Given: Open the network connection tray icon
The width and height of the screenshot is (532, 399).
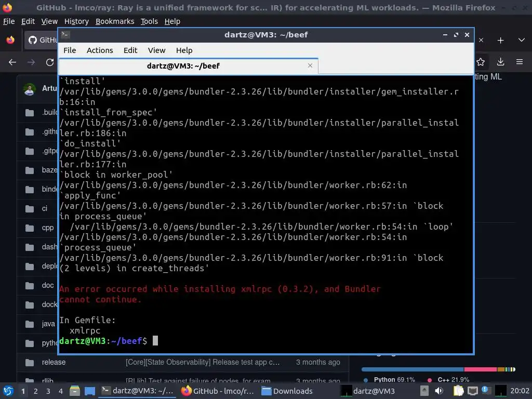Looking at the screenshot, I should tap(473, 391).
